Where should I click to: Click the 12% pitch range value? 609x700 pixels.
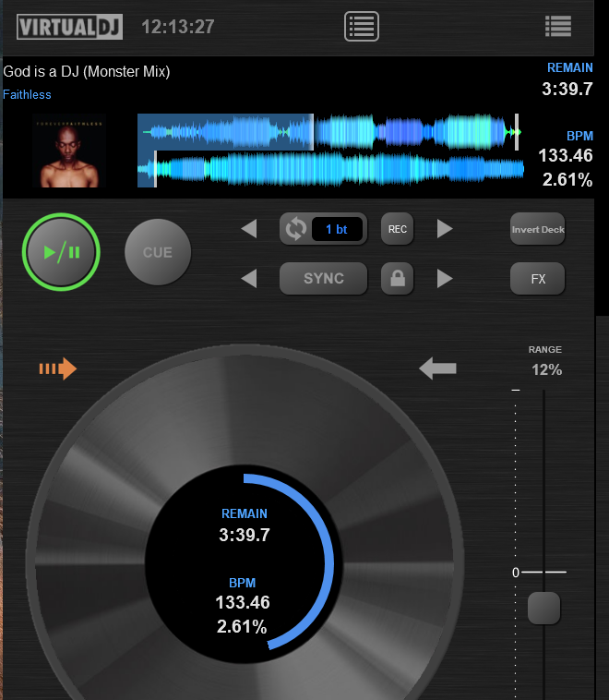(546, 369)
